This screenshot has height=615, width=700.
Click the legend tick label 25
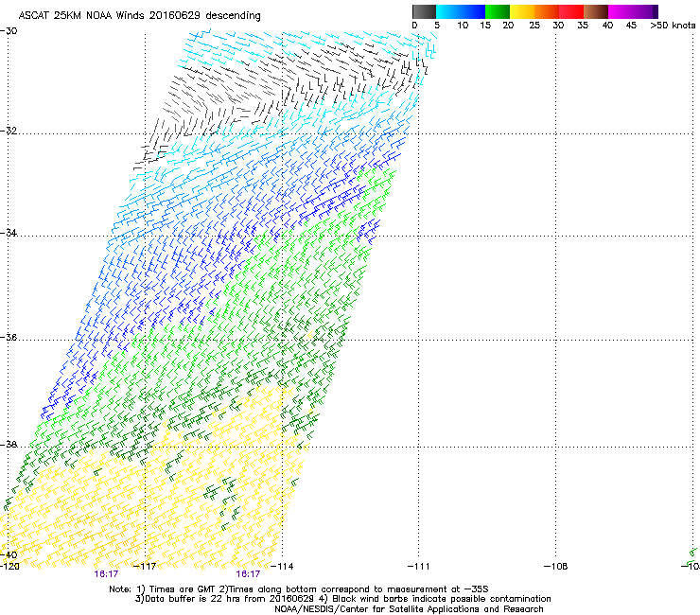pos(534,26)
